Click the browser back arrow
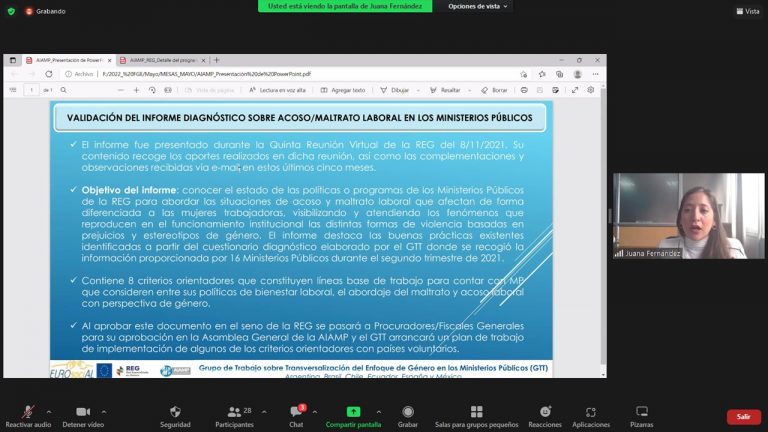Viewport: 768px width, 432px height. (14, 74)
